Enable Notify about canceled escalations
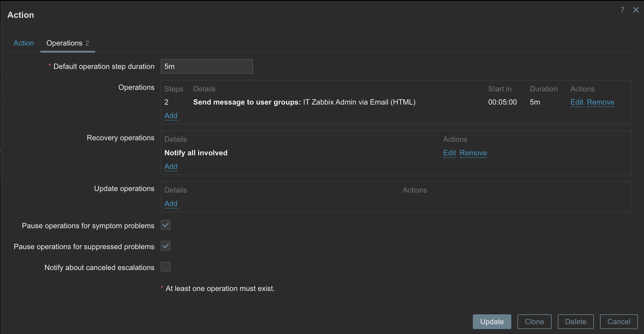 (166, 267)
